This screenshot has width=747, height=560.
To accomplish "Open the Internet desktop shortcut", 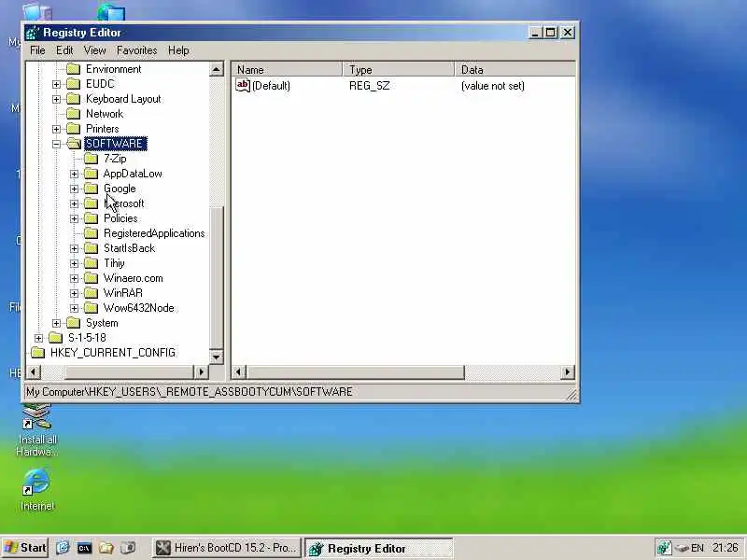I will click(x=36, y=489).
